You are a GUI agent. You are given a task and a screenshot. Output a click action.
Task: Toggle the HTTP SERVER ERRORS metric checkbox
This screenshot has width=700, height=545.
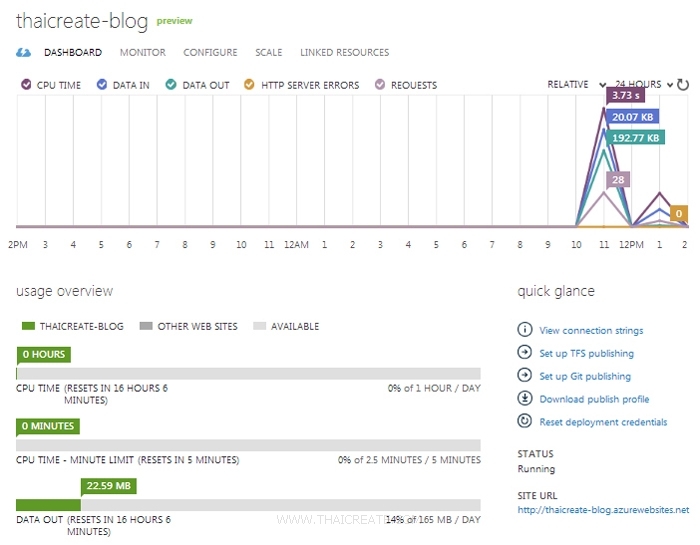[249, 84]
